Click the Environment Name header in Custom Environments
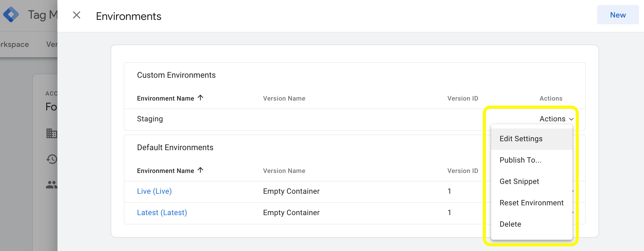Image resolution: width=644 pixels, height=251 pixels. [x=166, y=99]
